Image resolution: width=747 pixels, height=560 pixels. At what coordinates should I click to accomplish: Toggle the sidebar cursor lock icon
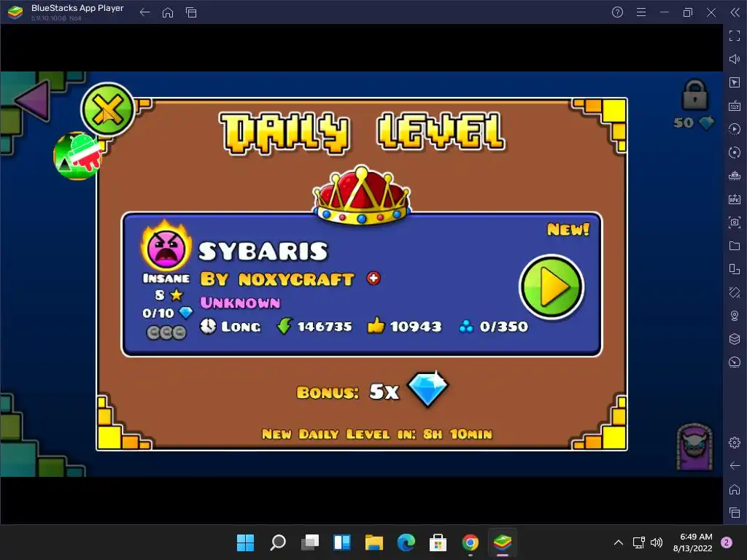[735, 82]
